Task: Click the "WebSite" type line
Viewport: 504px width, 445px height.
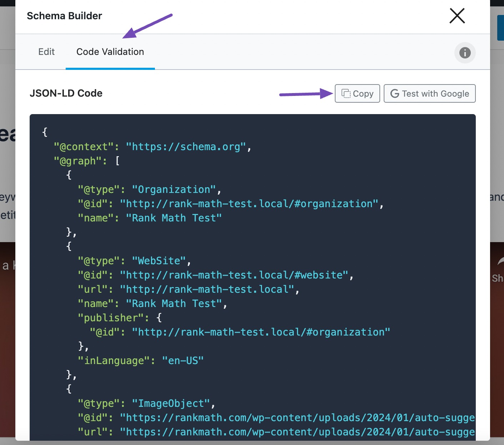Action: pos(135,261)
